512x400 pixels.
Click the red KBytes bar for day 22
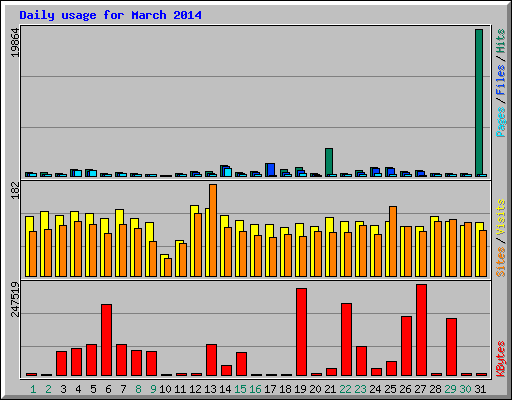click(x=346, y=339)
